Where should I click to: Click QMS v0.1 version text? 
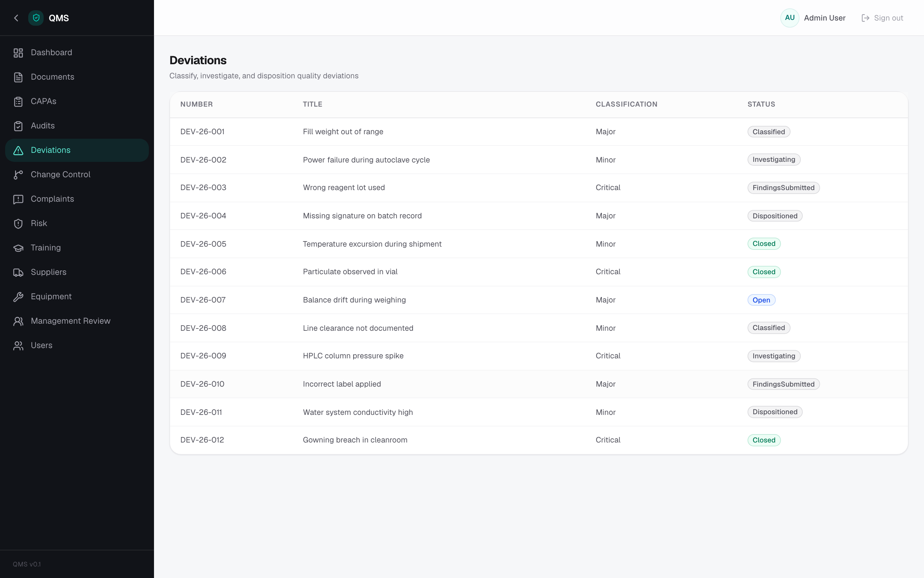[27, 564]
